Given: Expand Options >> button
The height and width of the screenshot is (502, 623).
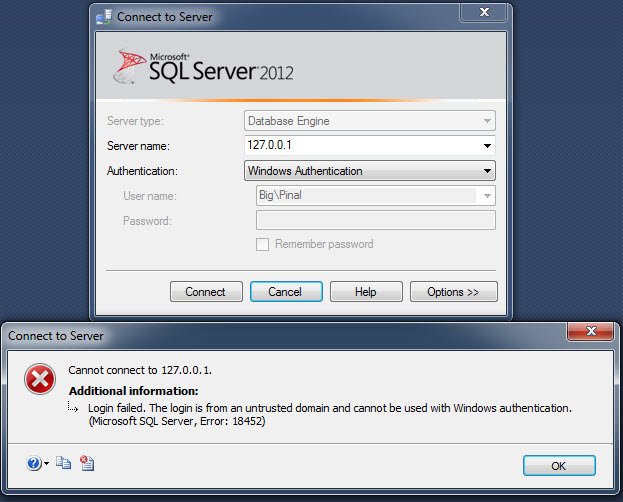Looking at the screenshot, I should [x=453, y=292].
